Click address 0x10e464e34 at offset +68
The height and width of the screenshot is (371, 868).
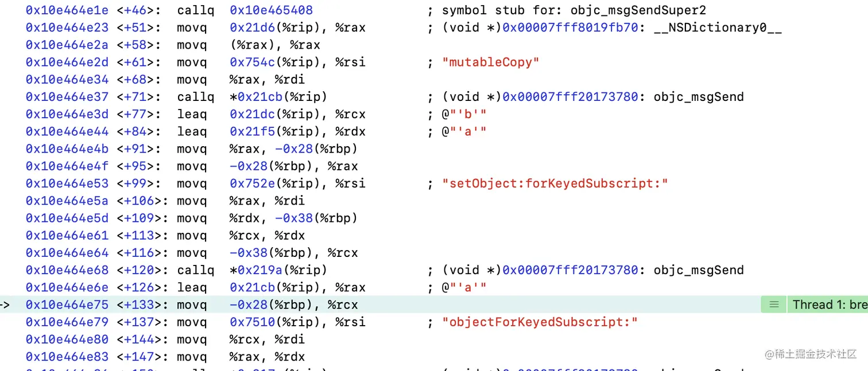click(67, 80)
